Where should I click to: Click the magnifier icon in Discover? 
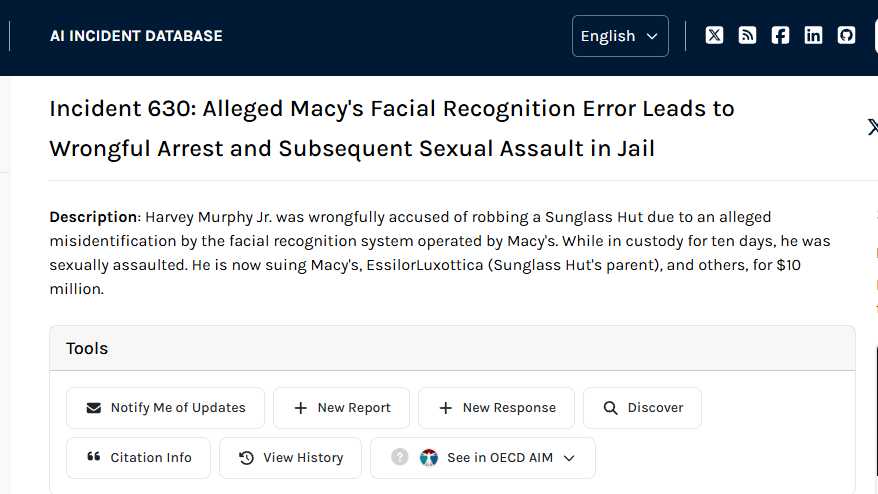tap(610, 408)
